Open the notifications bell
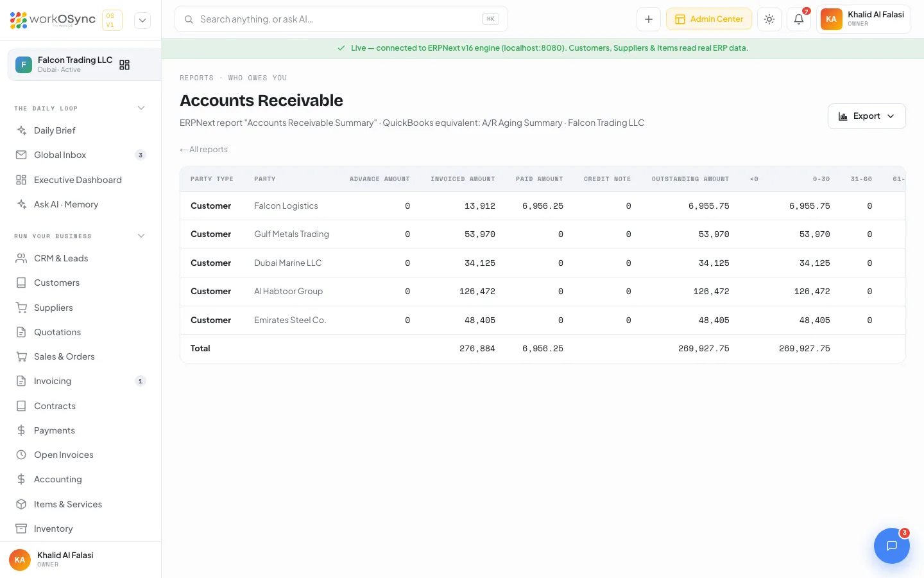 coord(799,19)
